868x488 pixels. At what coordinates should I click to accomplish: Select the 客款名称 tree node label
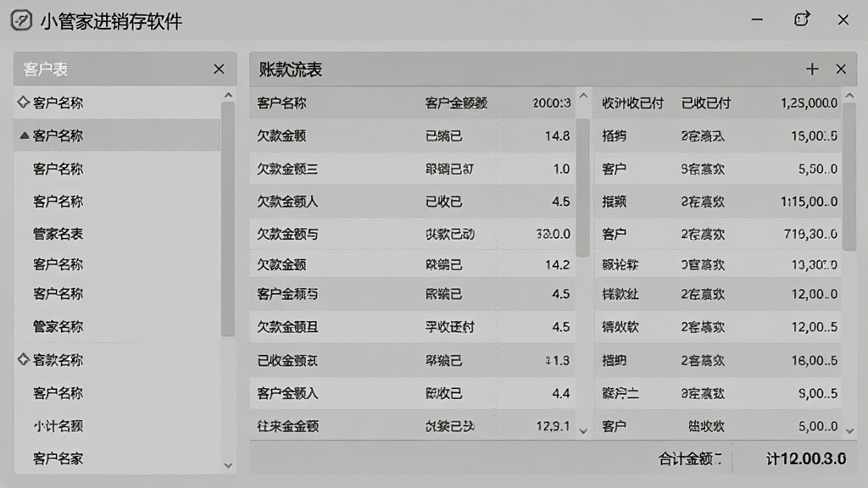pyautogui.click(x=58, y=360)
